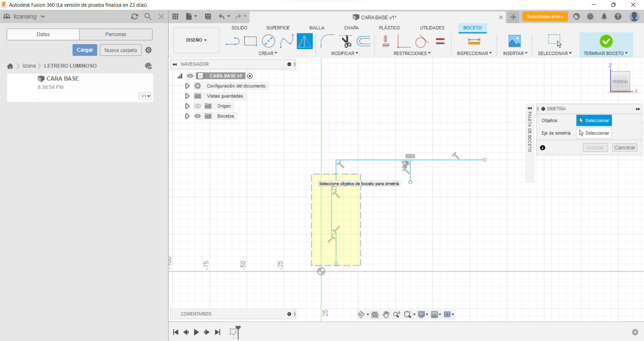This screenshot has height=341, width=644.
Task: Click the Look At camera icon
Action: point(375,314)
